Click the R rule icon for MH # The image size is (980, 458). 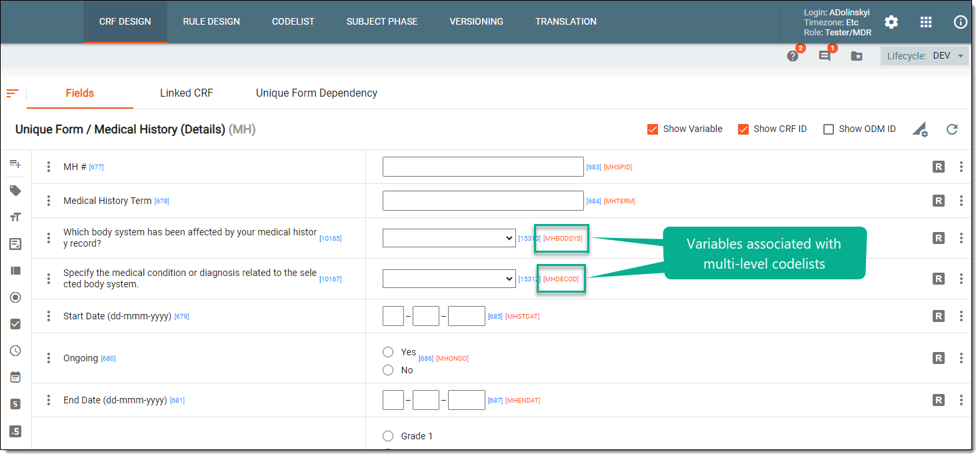pyautogui.click(x=939, y=167)
